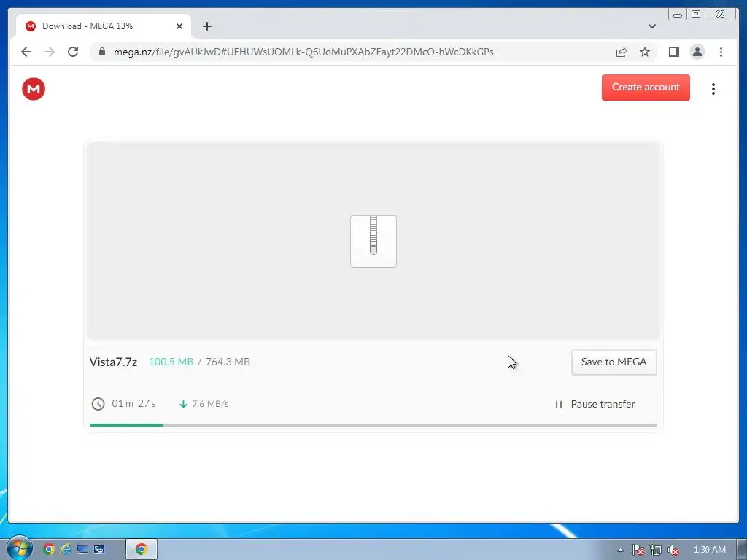This screenshot has height=560, width=747.
Task: Minimize the Chrome window
Action: (678, 15)
